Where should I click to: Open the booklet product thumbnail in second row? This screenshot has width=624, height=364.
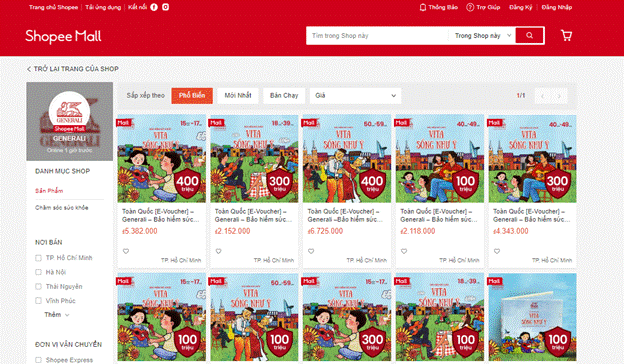pos(532,317)
